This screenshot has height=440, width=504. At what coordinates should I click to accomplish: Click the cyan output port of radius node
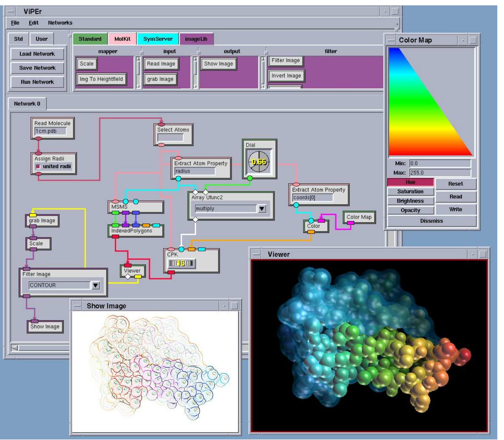[x=178, y=179]
